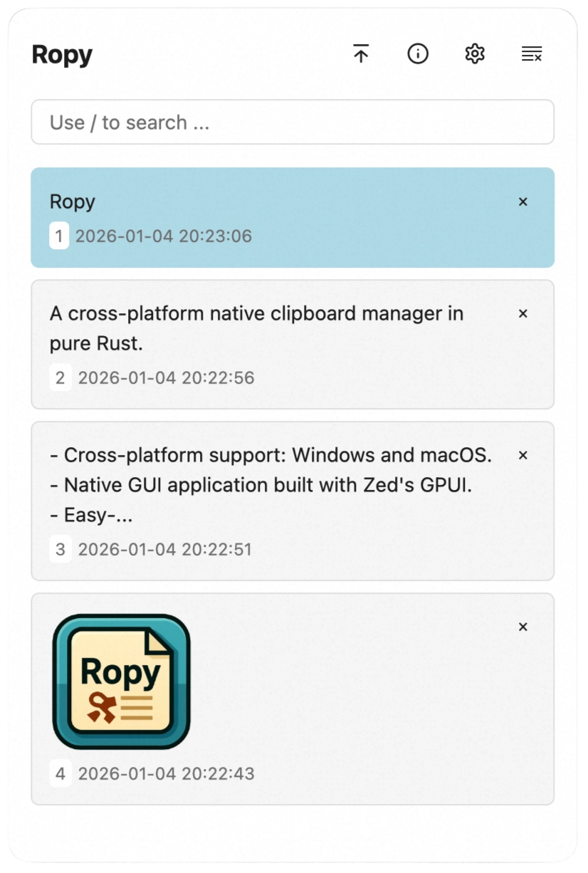Click the Ropy title text
The height and width of the screenshot is (873, 588).
coord(62,54)
